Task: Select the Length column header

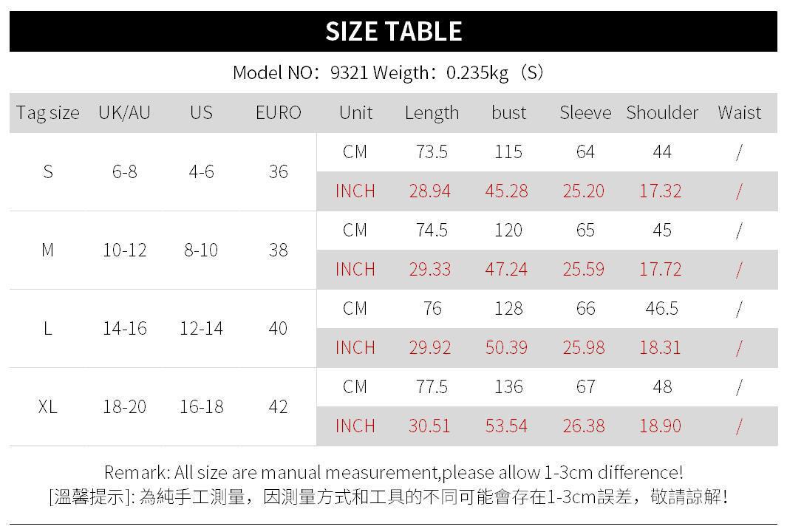Action: point(432,113)
